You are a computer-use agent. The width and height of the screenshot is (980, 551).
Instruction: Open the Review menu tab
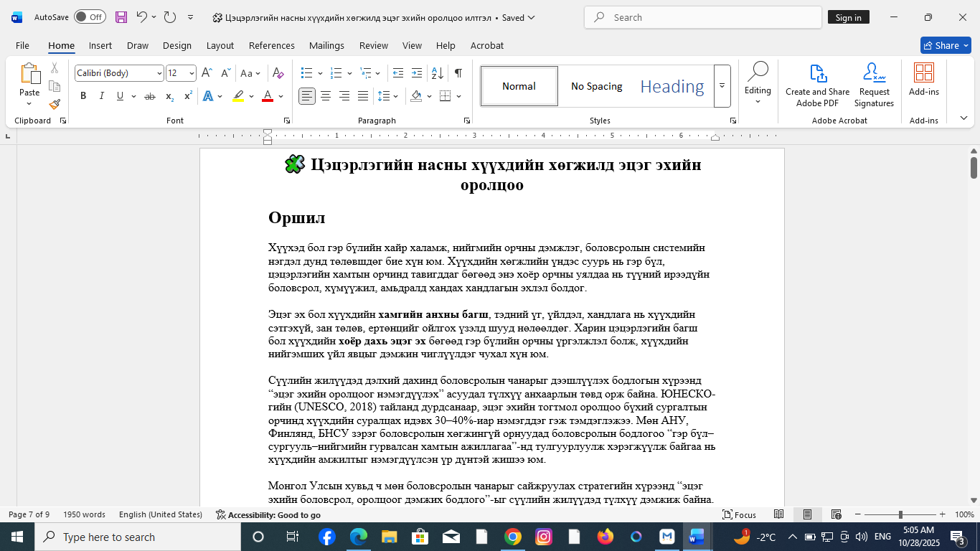[374, 45]
